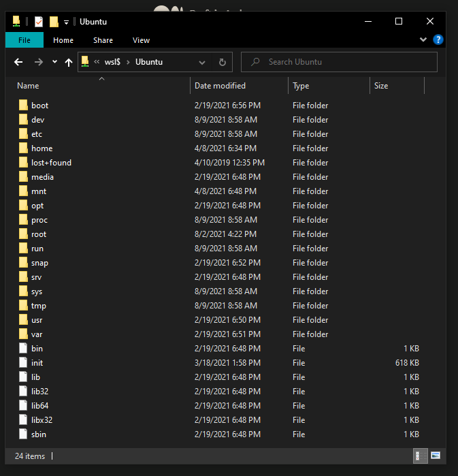Click the wsl$ breadcrumb in address bar

pos(112,62)
